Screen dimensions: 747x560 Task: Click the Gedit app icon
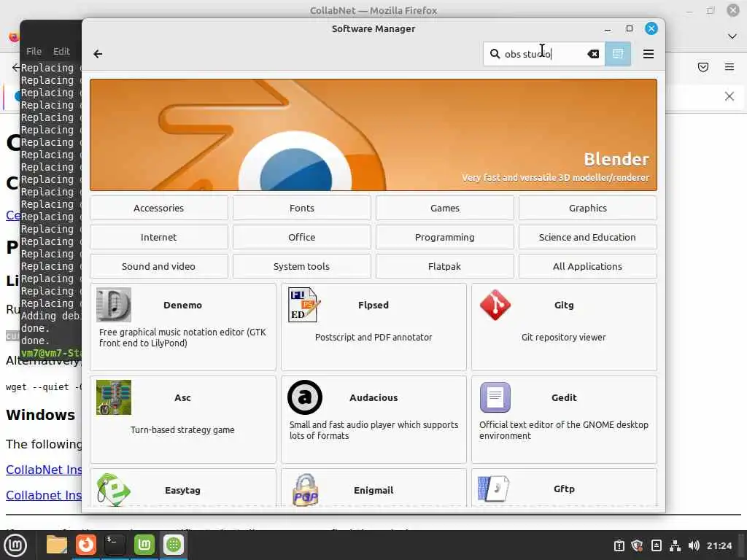pyautogui.click(x=495, y=397)
